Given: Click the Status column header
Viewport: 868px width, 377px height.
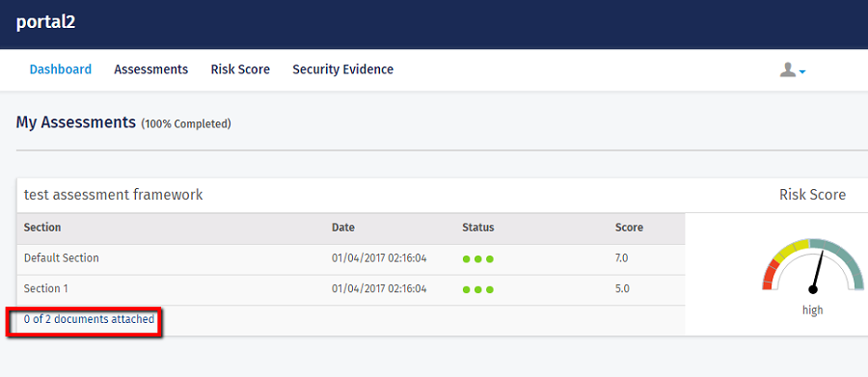Looking at the screenshot, I should 478,228.
